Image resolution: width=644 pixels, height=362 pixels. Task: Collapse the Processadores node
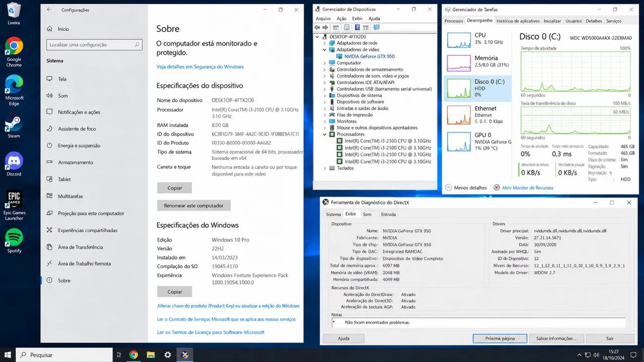325,134
